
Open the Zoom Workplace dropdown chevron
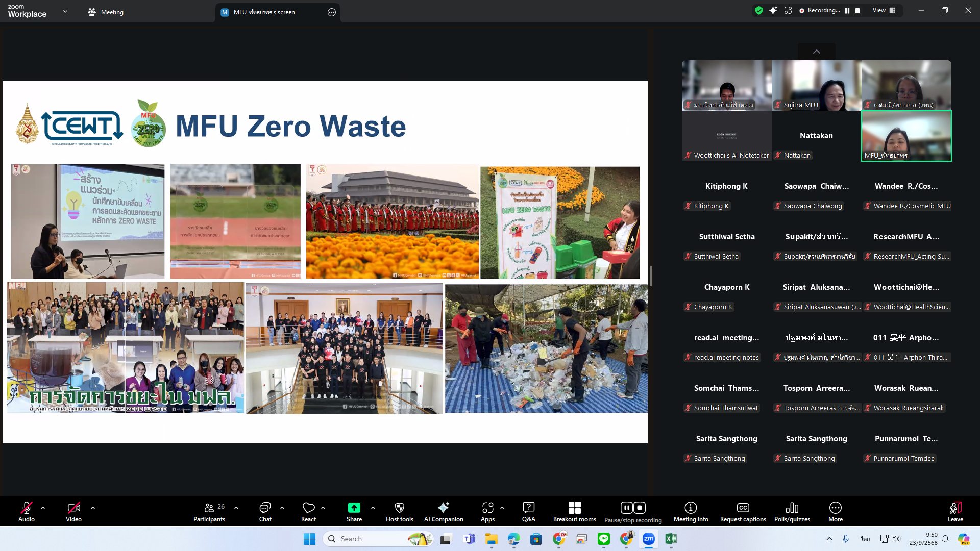point(65,11)
